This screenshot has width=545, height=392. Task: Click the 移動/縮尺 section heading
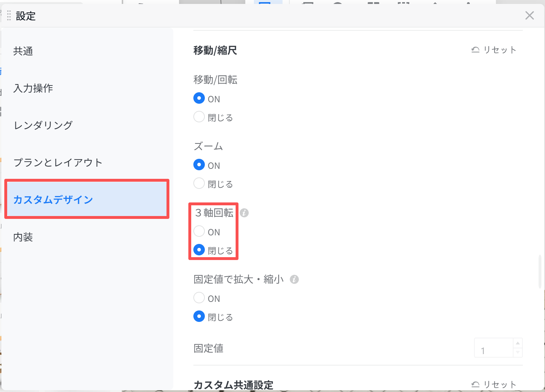[215, 50]
